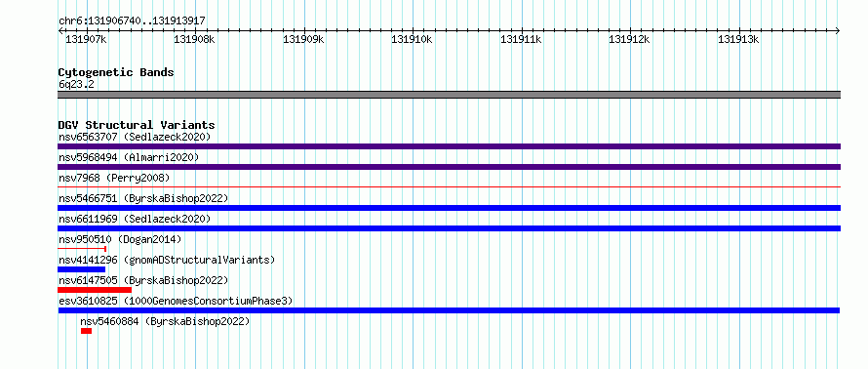Screen dimensions: 868x369
Task: Select the blue nsv6611969 variant bar
Action: pos(449,228)
